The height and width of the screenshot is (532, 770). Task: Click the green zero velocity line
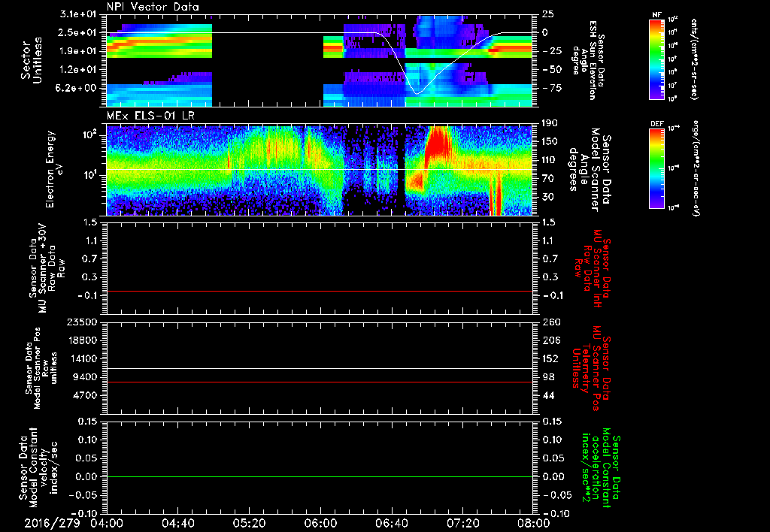pyautogui.click(x=320, y=476)
